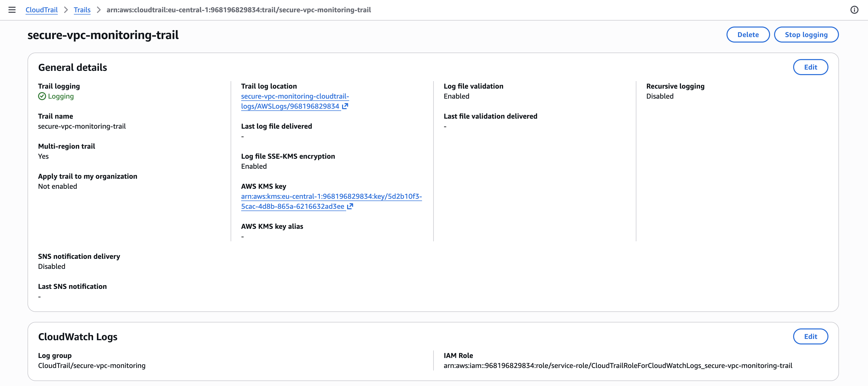Open the AWS KMS key ARN link
Viewport: 868px width, 386px height.
331,201
